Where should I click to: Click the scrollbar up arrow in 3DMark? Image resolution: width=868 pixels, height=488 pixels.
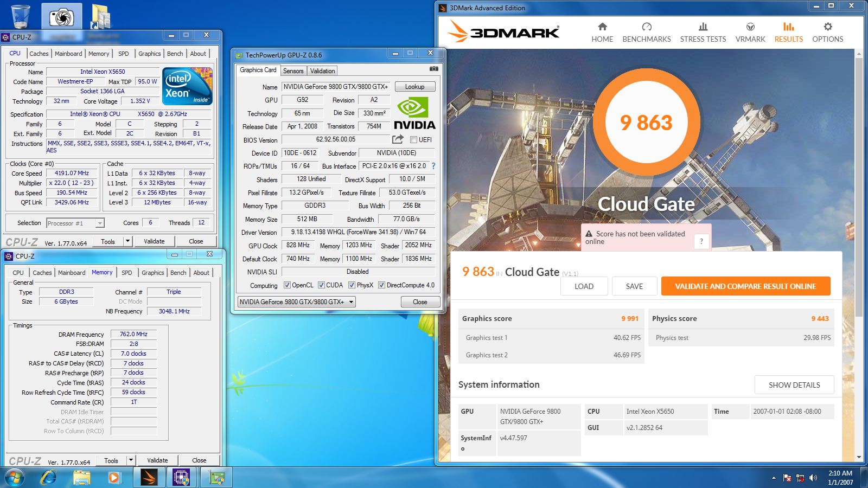click(x=859, y=54)
